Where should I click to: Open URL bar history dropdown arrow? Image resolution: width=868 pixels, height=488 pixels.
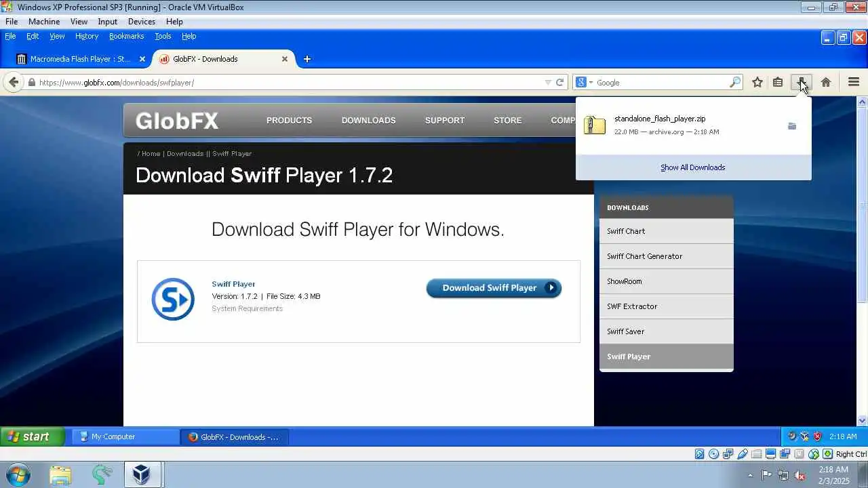tap(548, 83)
